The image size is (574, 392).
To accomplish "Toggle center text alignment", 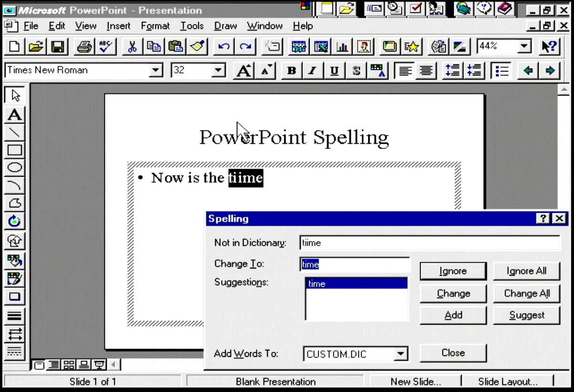I will tap(426, 71).
